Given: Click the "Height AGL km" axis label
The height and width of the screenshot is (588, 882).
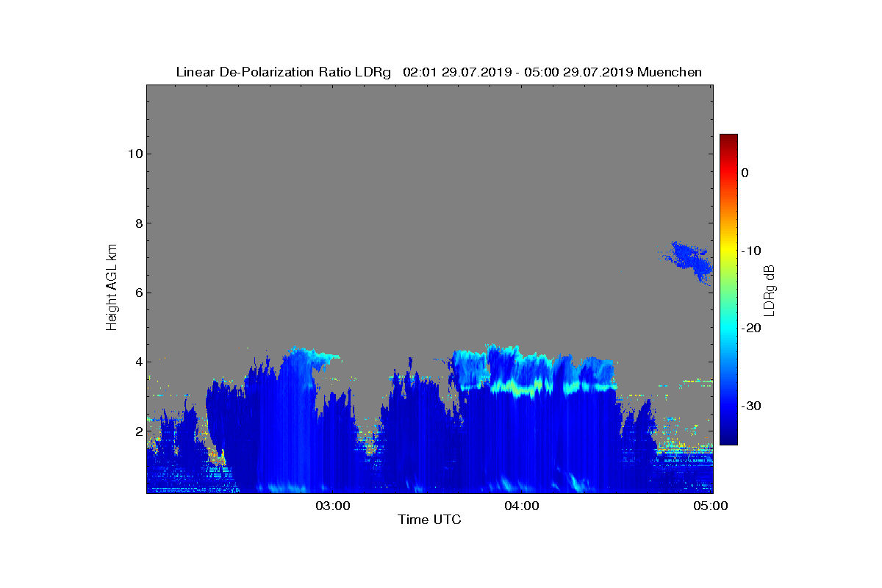Looking at the screenshot, I should click(x=112, y=288).
